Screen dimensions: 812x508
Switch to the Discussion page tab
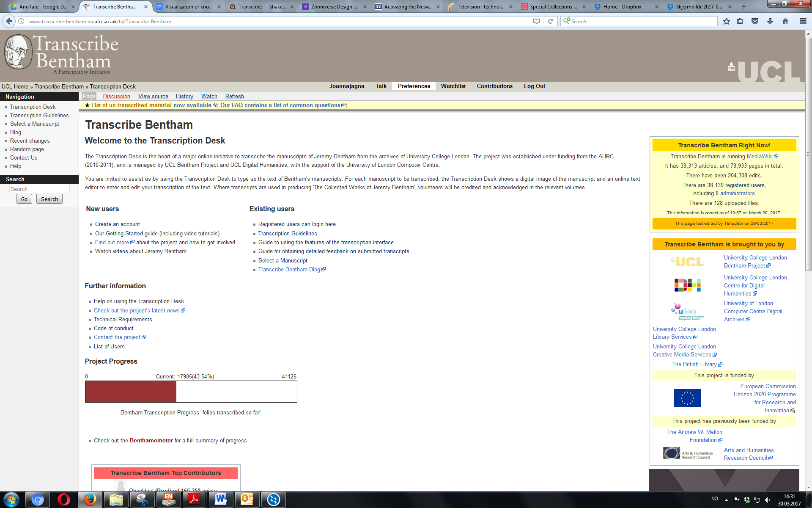pyautogui.click(x=116, y=97)
